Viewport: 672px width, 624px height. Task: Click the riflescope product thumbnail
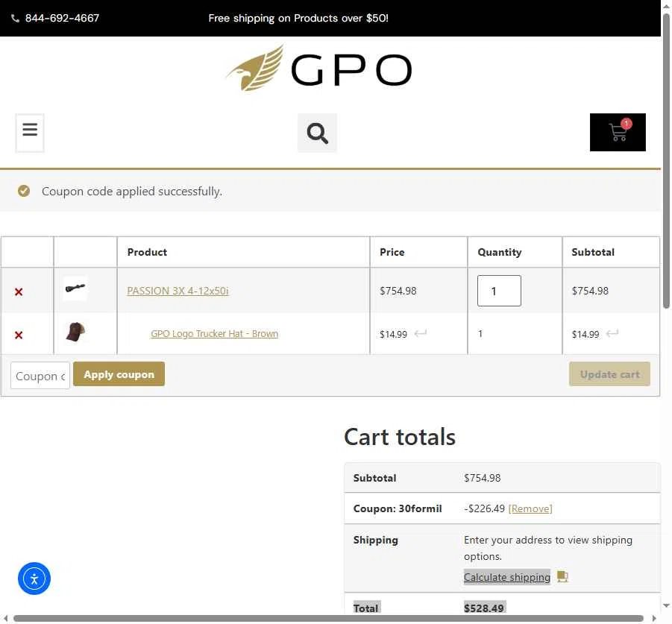tap(75, 289)
